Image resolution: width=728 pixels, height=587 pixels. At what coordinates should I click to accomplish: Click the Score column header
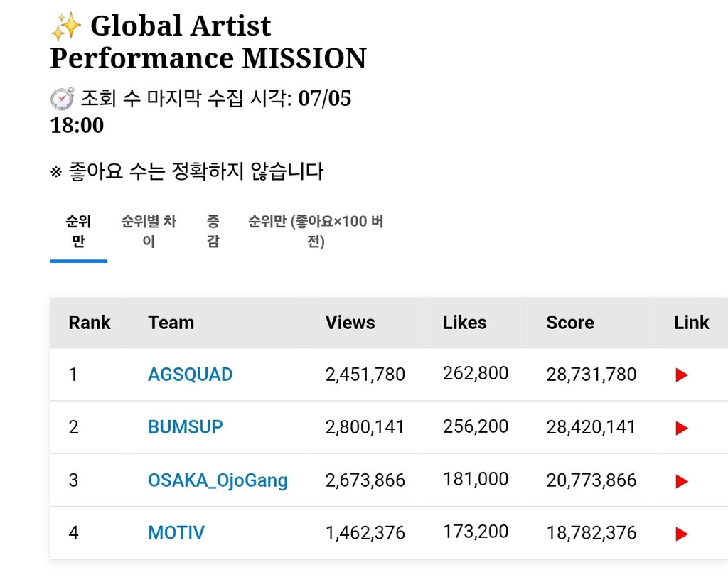569,323
